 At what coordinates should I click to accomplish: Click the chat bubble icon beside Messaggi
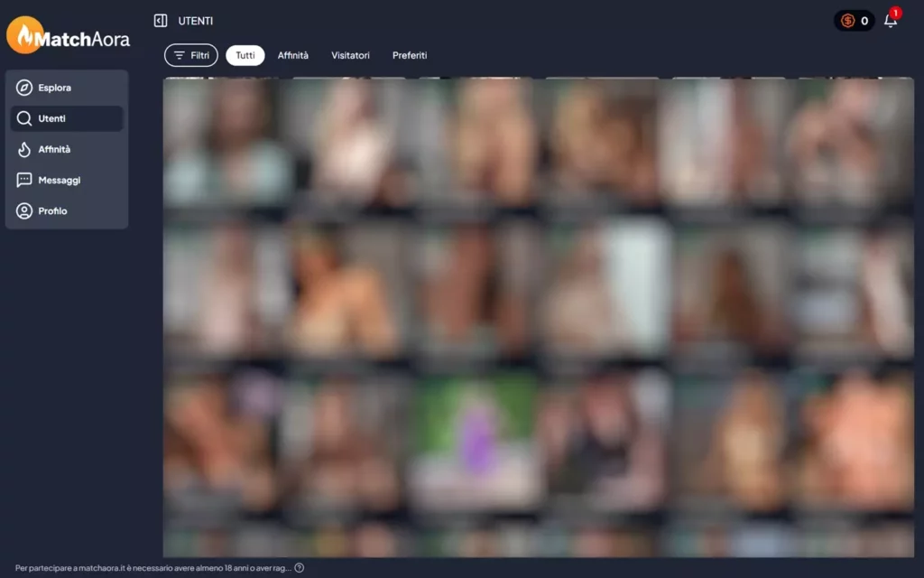pyautogui.click(x=24, y=180)
